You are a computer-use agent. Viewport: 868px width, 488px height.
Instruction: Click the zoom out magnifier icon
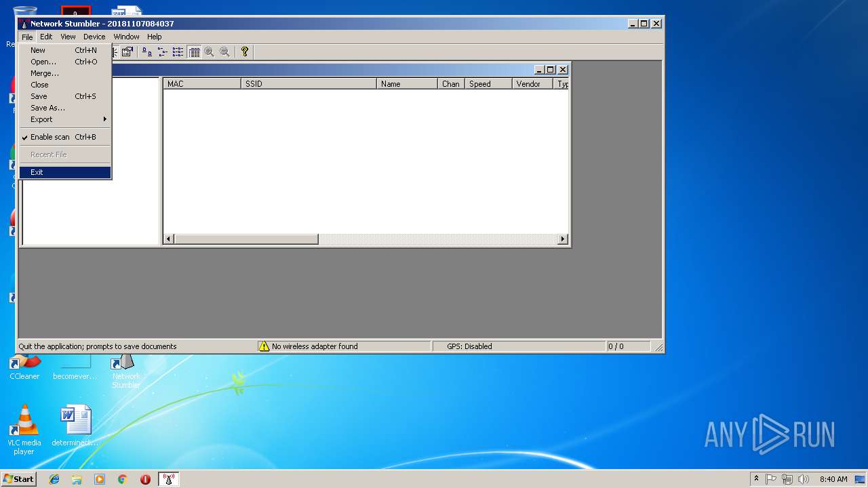(225, 52)
